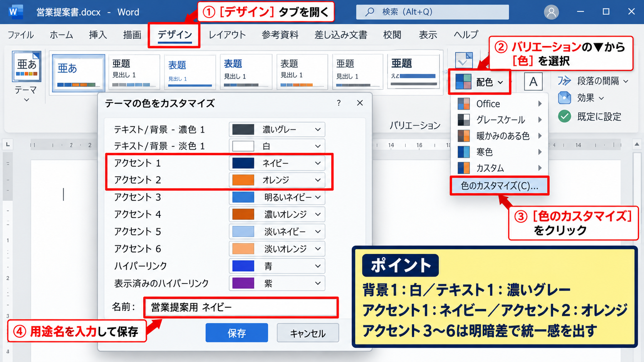Screen dimensions: 644x362
Task: Open アクセント 1 navy color dropdown
Action: (x=277, y=163)
